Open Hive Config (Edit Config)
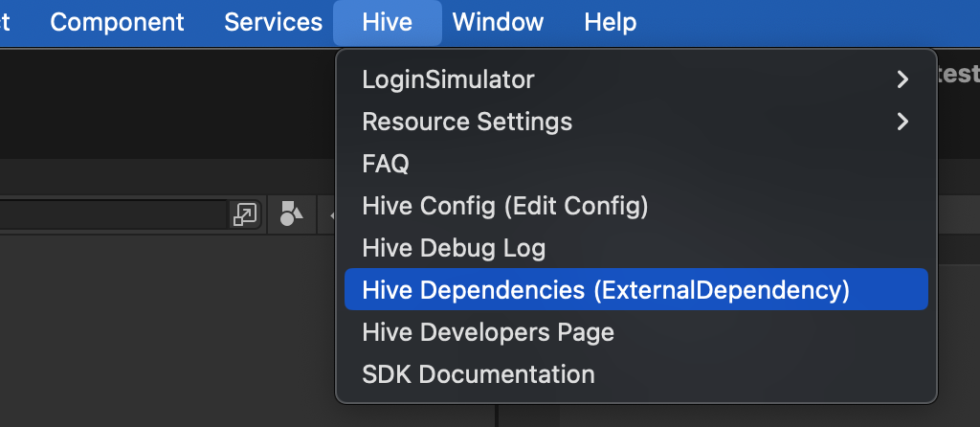980x427 pixels. tap(505, 206)
